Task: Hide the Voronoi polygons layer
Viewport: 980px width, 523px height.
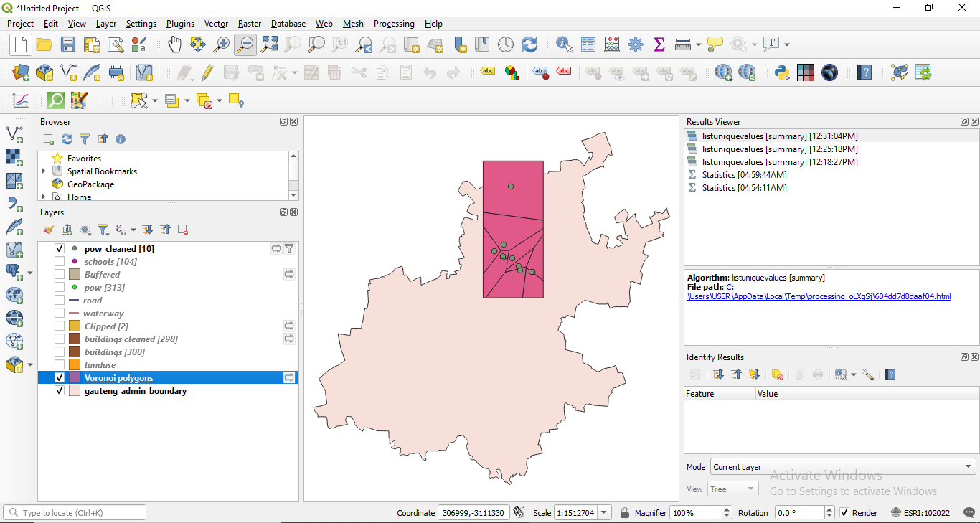Action: (60, 378)
